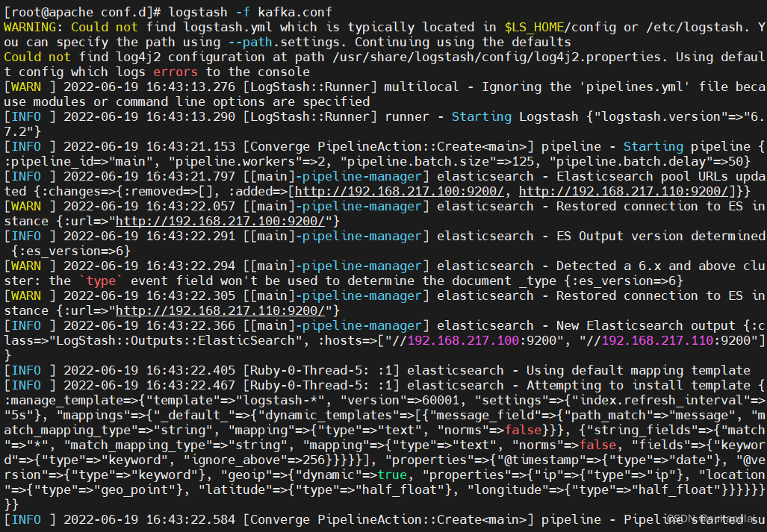The height and width of the screenshot is (532, 767).
Task: Open the :url link at 16:43:22.057 line
Action: click(220, 221)
